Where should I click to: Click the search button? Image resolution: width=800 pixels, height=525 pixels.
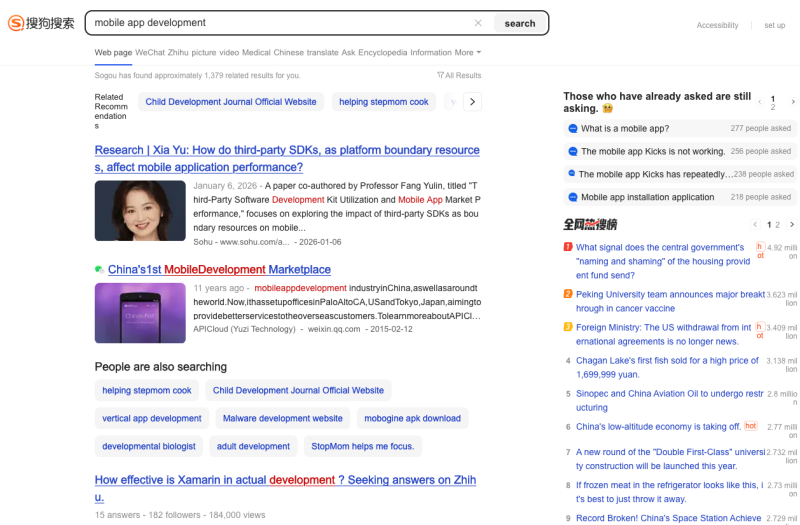tap(520, 23)
